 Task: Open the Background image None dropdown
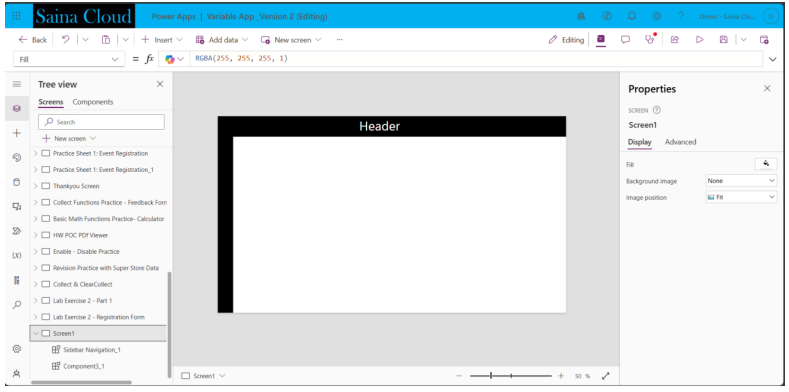741,181
